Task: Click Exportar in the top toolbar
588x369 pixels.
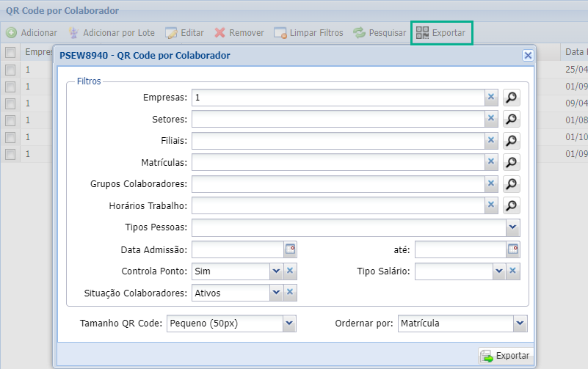Action: point(441,33)
